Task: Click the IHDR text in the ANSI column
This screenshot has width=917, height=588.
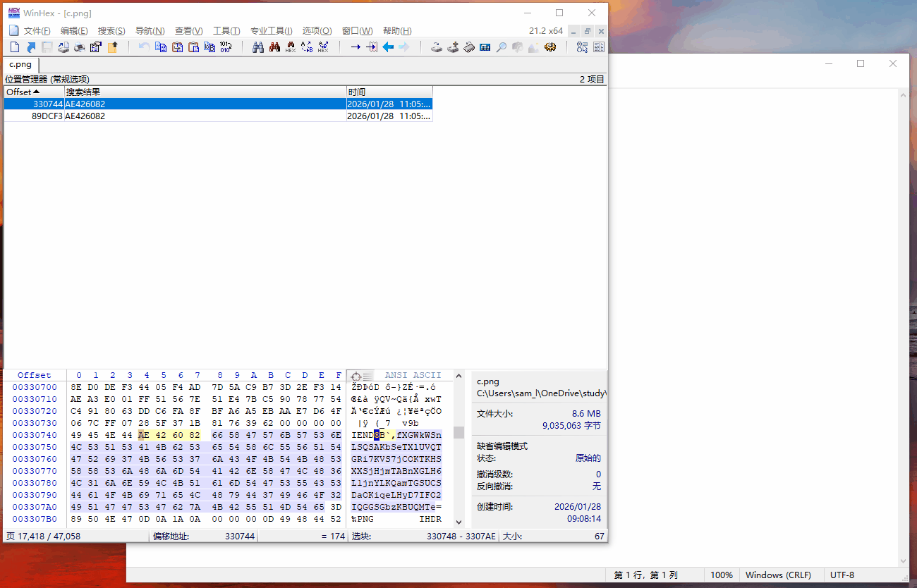Action: pyautogui.click(x=430, y=519)
